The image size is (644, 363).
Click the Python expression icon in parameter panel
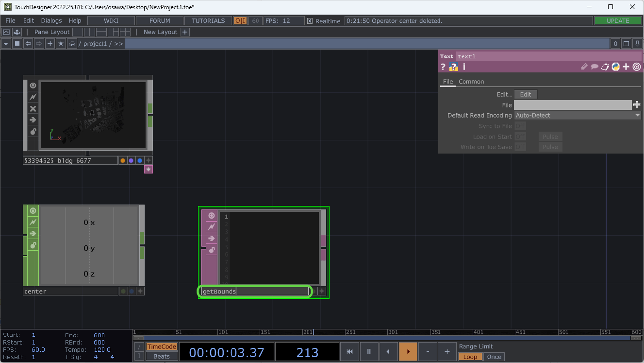pyautogui.click(x=615, y=67)
